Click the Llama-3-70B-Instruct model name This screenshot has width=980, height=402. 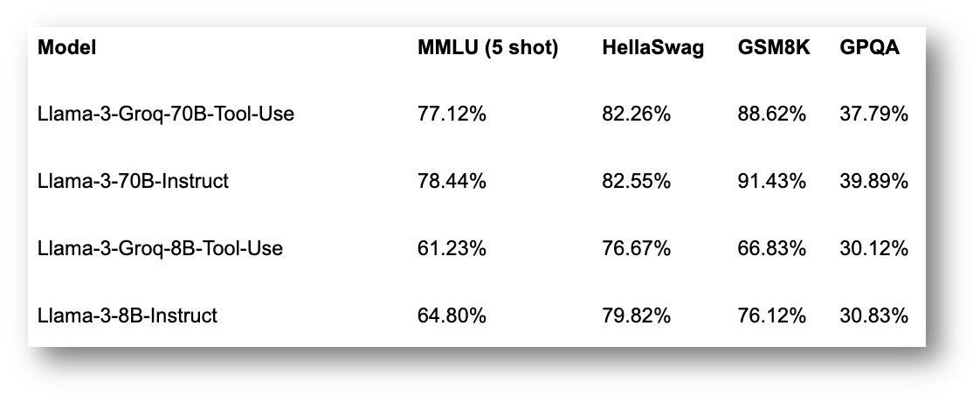point(134,181)
